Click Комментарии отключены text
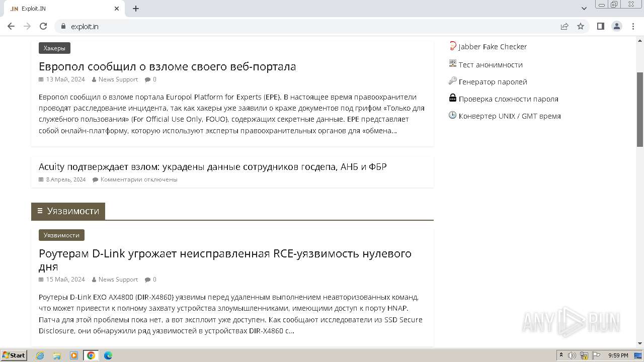This screenshot has height=362, width=644. point(139,179)
